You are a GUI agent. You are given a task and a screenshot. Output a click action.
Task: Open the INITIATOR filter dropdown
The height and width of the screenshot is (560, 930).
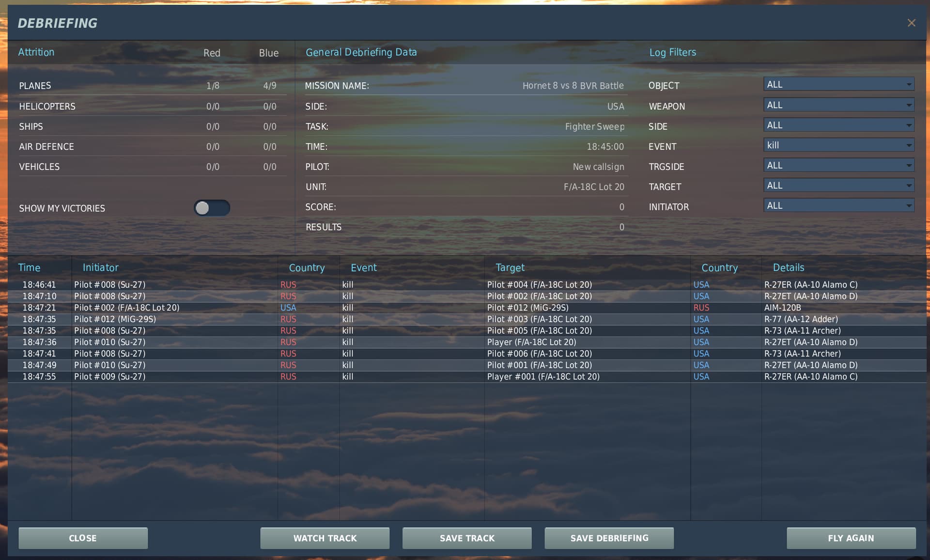(838, 206)
